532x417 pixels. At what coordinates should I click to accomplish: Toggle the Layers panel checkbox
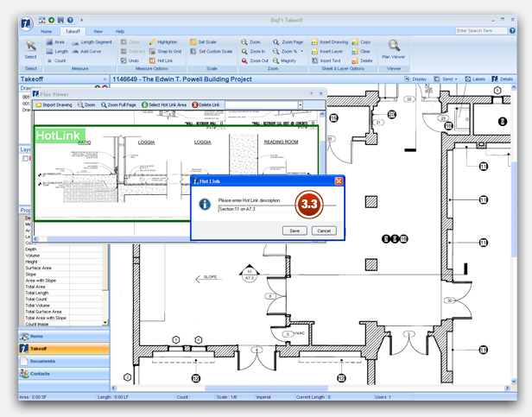click(x=25, y=159)
